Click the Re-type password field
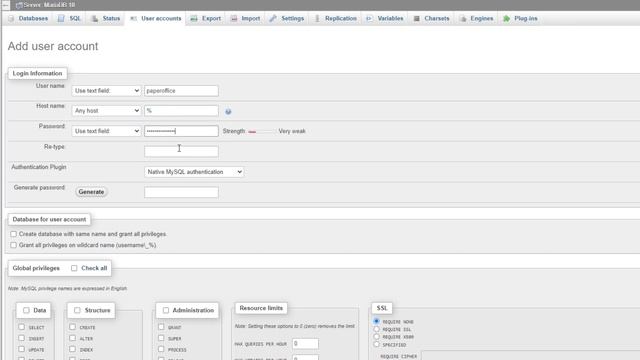 coord(181,151)
